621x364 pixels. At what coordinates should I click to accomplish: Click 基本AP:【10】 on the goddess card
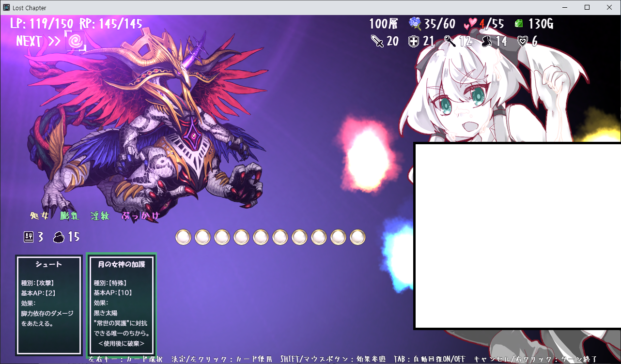click(113, 293)
